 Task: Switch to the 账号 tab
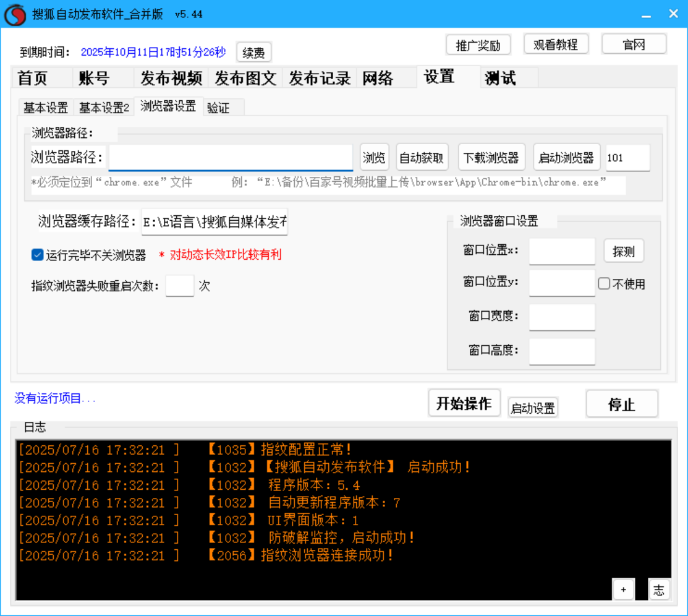[103, 78]
